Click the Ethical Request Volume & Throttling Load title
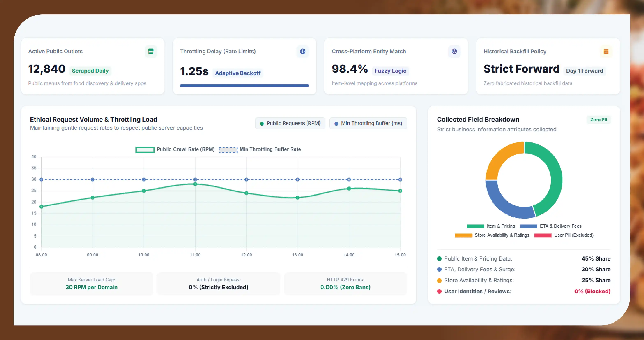 click(94, 120)
